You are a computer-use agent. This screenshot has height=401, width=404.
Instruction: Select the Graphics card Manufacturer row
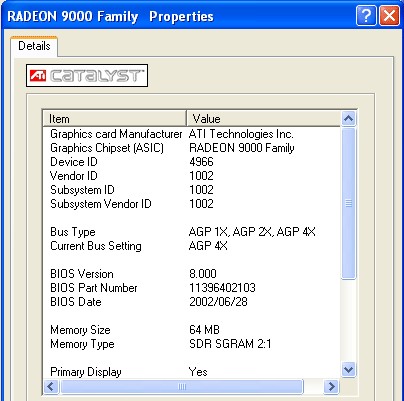tap(192, 134)
